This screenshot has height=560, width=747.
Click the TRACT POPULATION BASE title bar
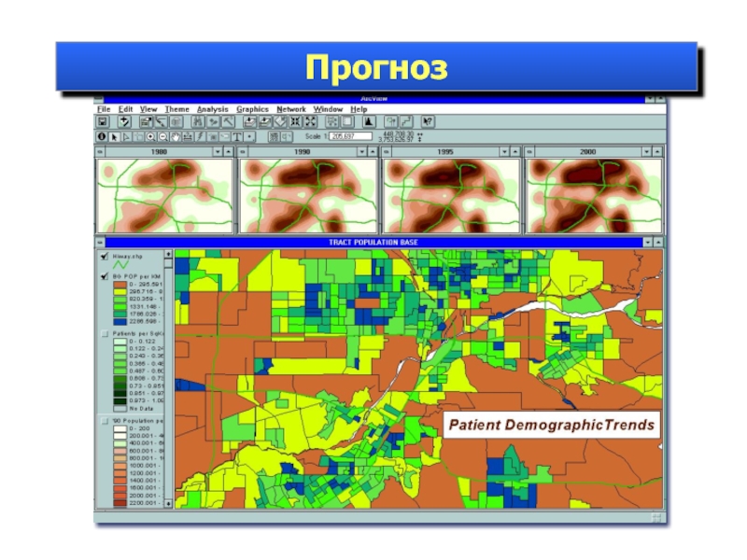click(373, 243)
